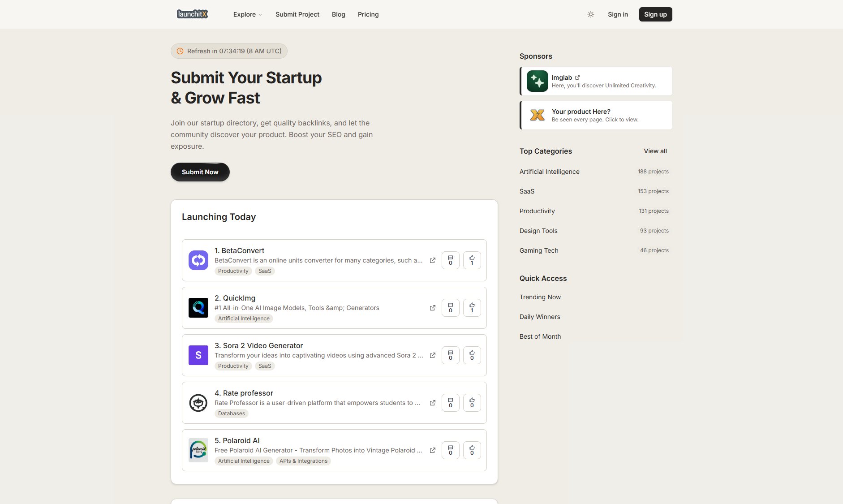Upvote Sora 2 Video Generator

point(472,355)
